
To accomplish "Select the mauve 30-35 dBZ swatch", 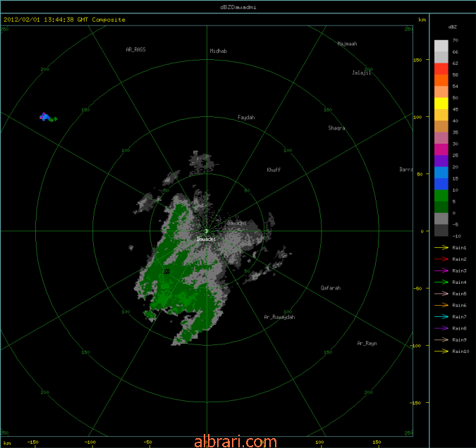I will pyautogui.click(x=441, y=138).
